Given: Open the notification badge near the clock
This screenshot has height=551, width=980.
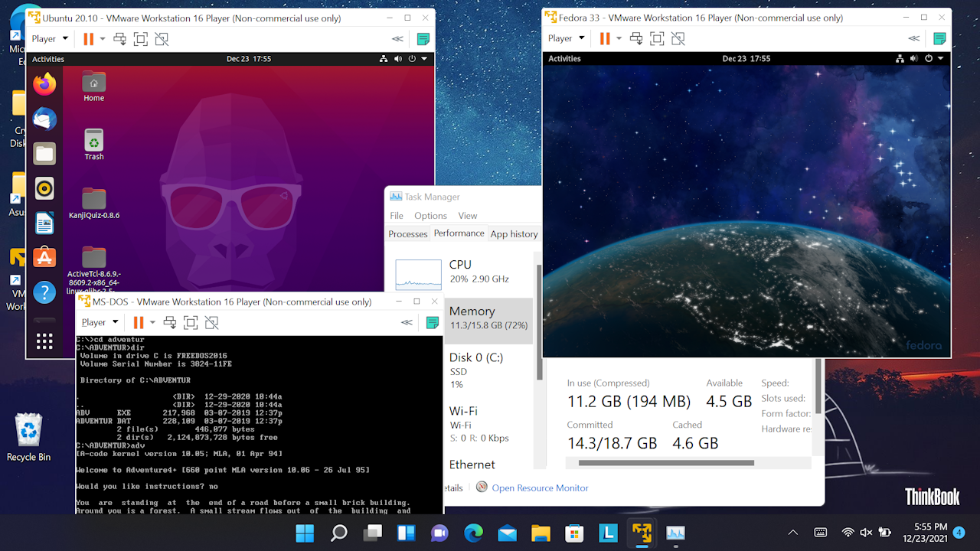Looking at the screenshot, I should (x=959, y=533).
